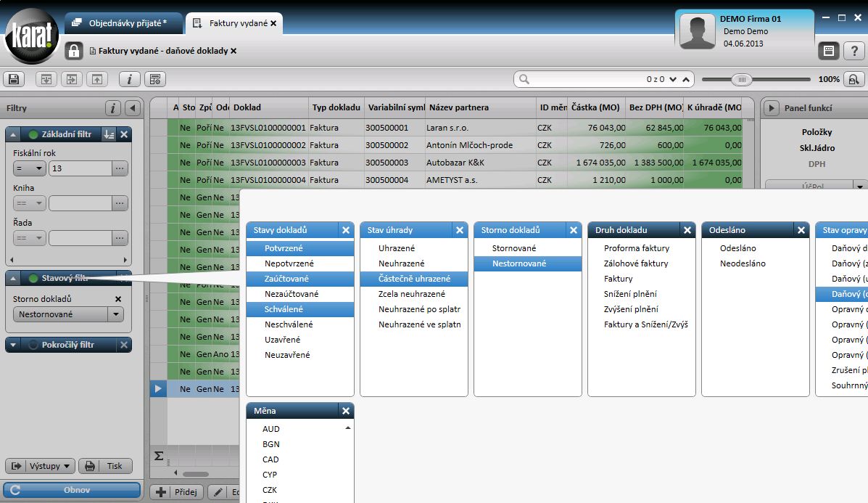Screen dimensions: 868x503
Task: Expand the Pokročilý filtr section
Action: [14, 345]
